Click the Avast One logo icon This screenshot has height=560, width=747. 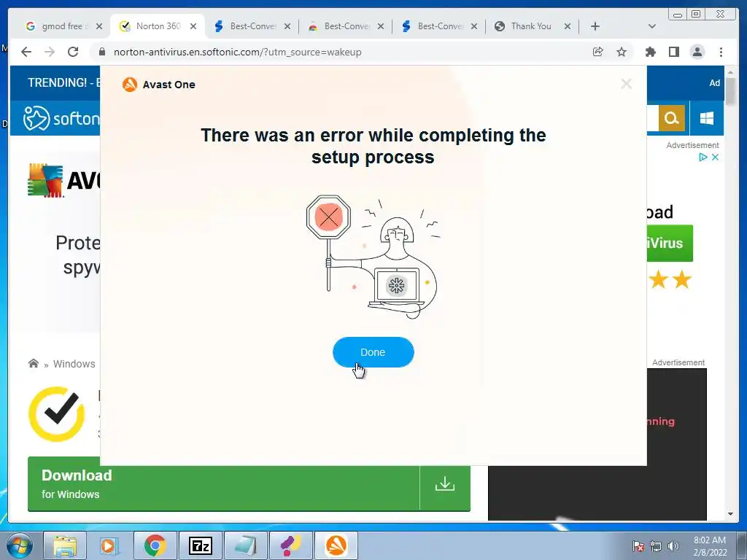click(130, 85)
